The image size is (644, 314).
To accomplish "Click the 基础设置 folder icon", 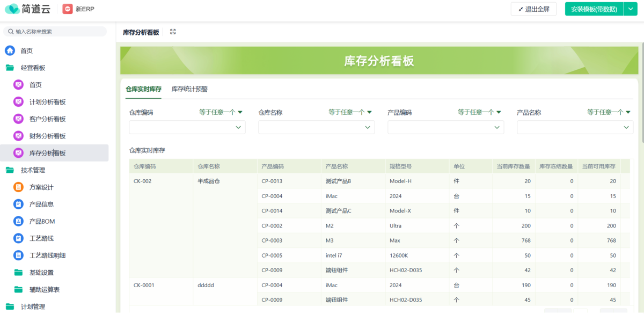I will pos(19,273).
